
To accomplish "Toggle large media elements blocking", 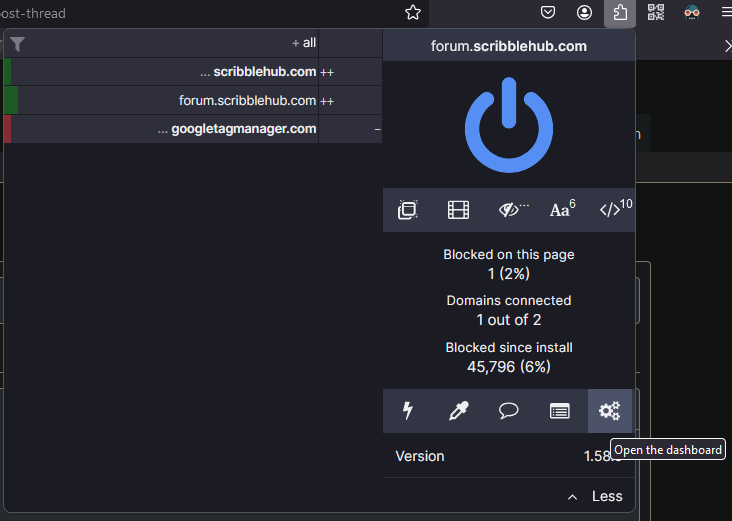I will tap(458, 210).
